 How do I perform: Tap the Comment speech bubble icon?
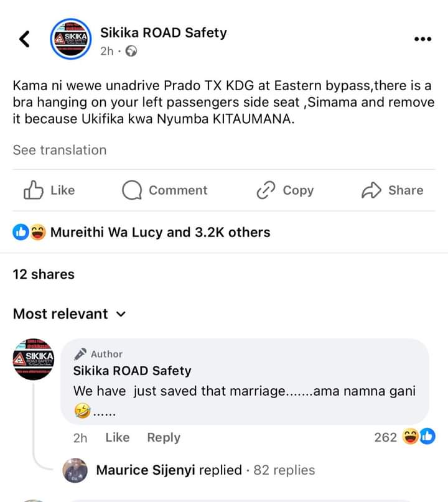[132, 190]
